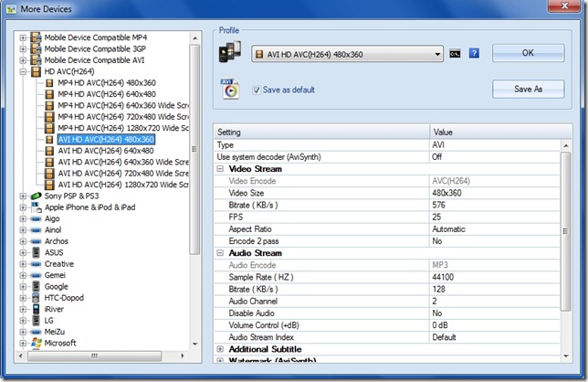Open the command line icon next to profile

(x=455, y=54)
